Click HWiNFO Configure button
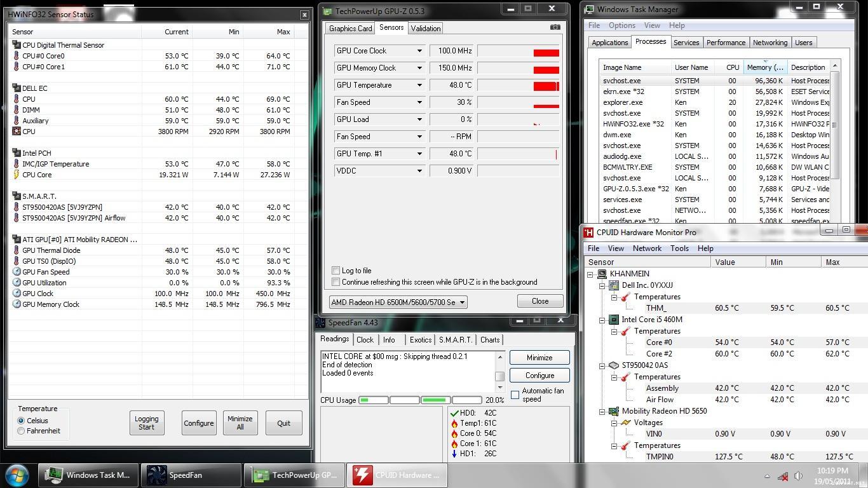This screenshot has width=868, height=488. coord(199,423)
